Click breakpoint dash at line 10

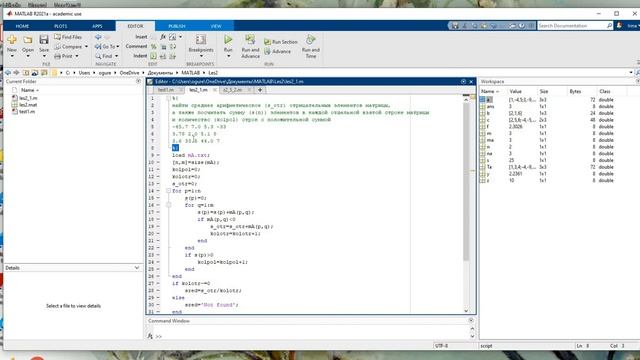tap(158, 162)
